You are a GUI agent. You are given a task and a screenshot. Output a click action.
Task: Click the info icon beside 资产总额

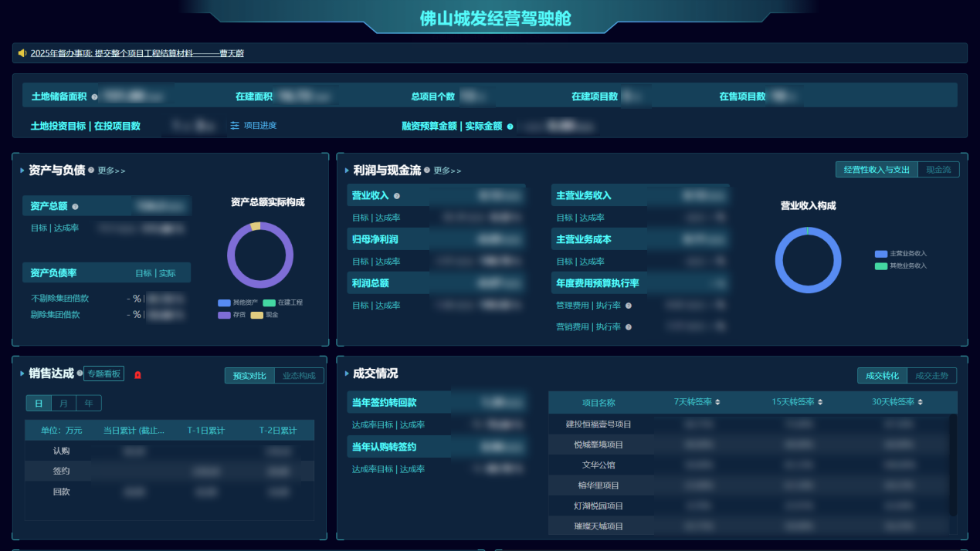75,207
